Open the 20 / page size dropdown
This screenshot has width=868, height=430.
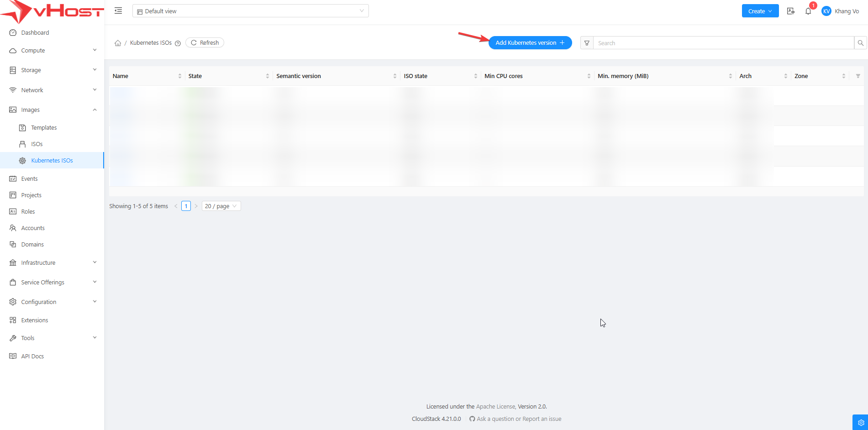pos(221,206)
